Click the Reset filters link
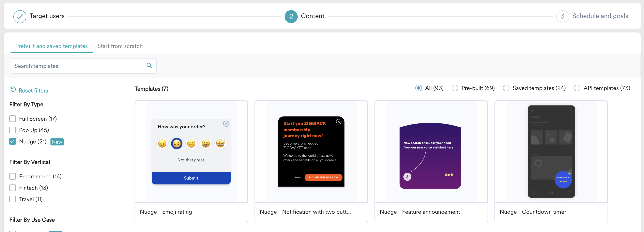The width and height of the screenshot is (644, 232). tap(33, 91)
